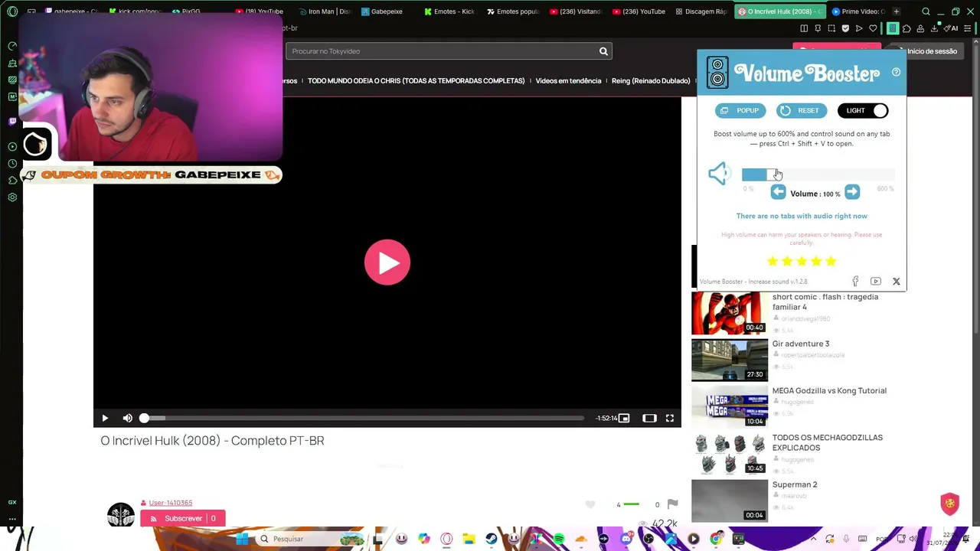
Task: Subscribe with the 'Subscrever' button
Action: [183, 519]
